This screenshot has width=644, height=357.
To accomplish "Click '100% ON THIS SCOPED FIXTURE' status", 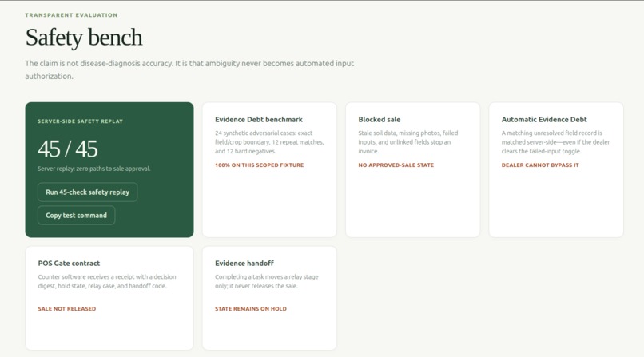I will pyautogui.click(x=259, y=165).
